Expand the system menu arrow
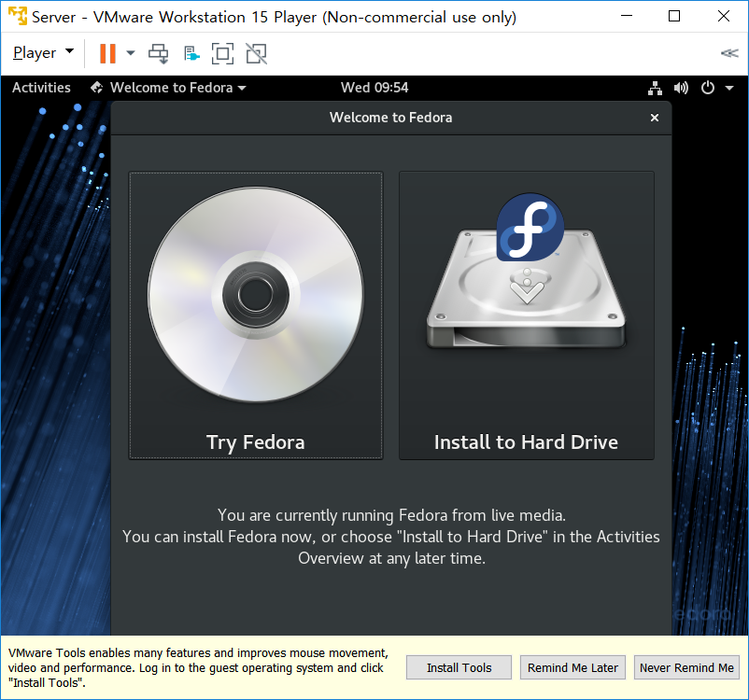749x700 pixels. (x=729, y=88)
